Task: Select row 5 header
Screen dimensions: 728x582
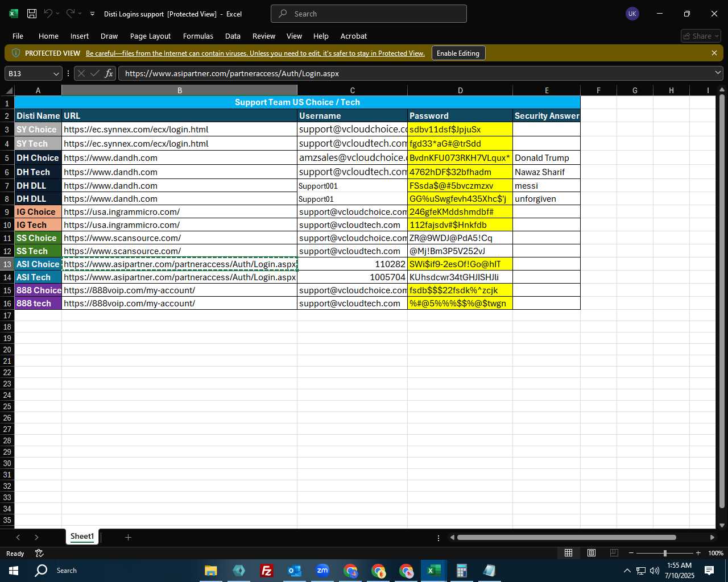Action: coord(7,158)
